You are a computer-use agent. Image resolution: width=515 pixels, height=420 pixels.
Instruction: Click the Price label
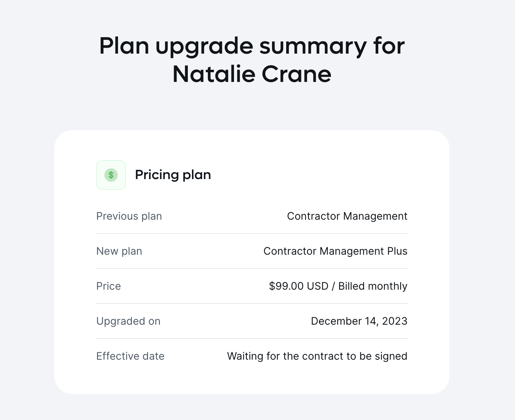pyautogui.click(x=108, y=286)
